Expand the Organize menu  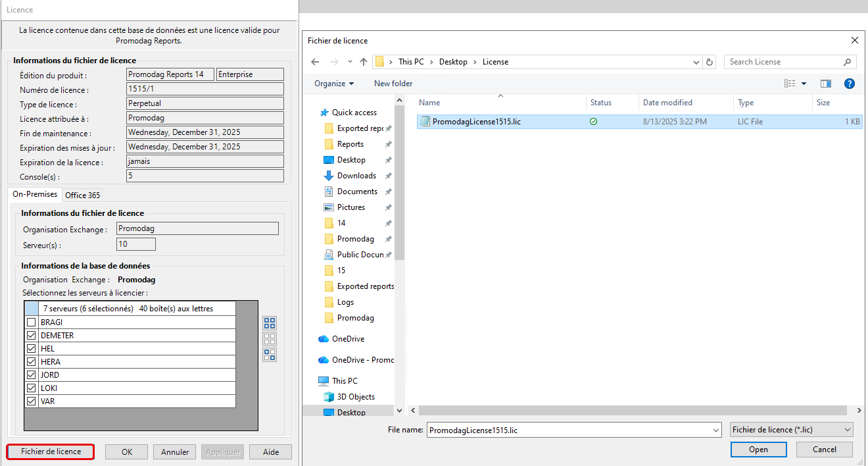coord(334,84)
